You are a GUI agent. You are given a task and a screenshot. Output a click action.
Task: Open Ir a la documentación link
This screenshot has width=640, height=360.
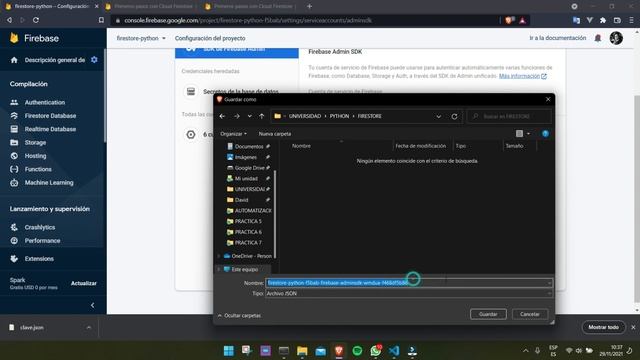click(558, 38)
